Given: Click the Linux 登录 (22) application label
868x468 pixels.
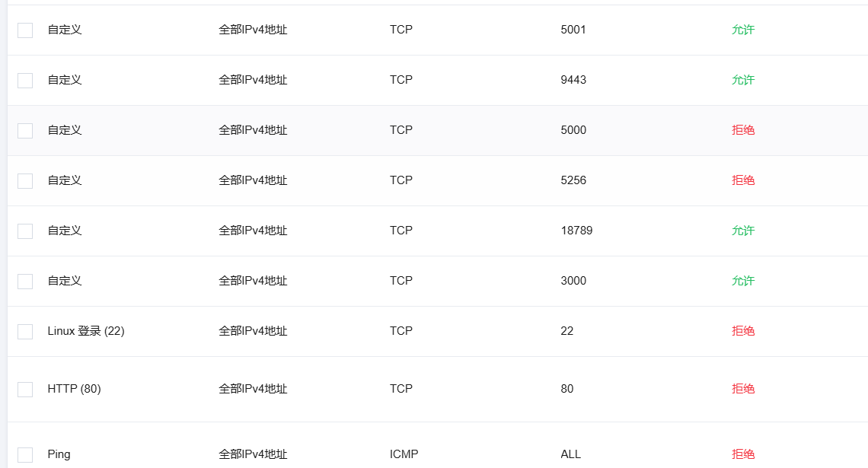Looking at the screenshot, I should pyautogui.click(x=86, y=331).
